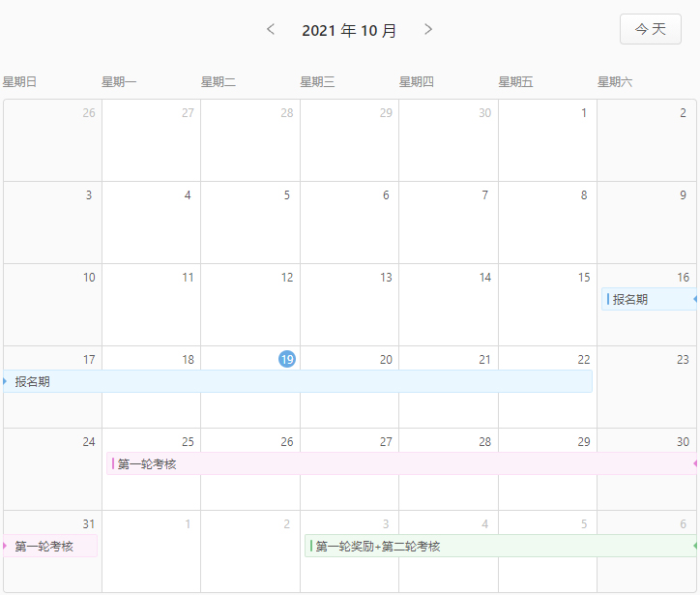Select October 5 date cell
The image size is (700, 595).
tap(250, 223)
